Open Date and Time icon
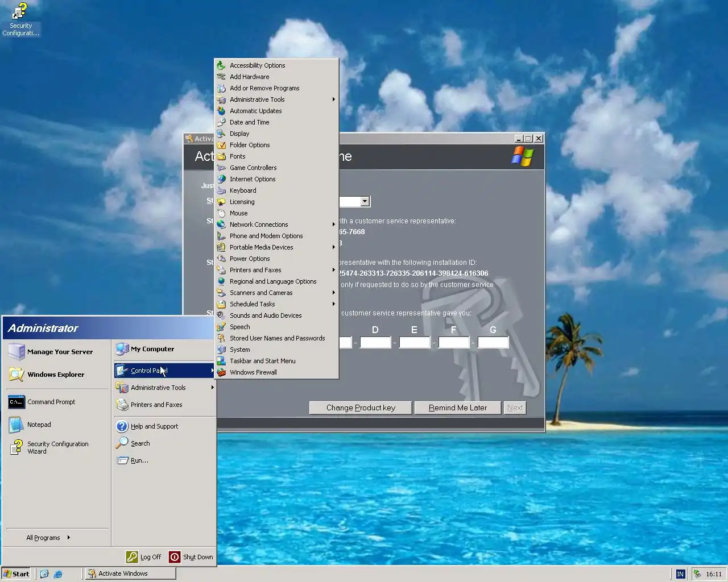 pyautogui.click(x=221, y=122)
